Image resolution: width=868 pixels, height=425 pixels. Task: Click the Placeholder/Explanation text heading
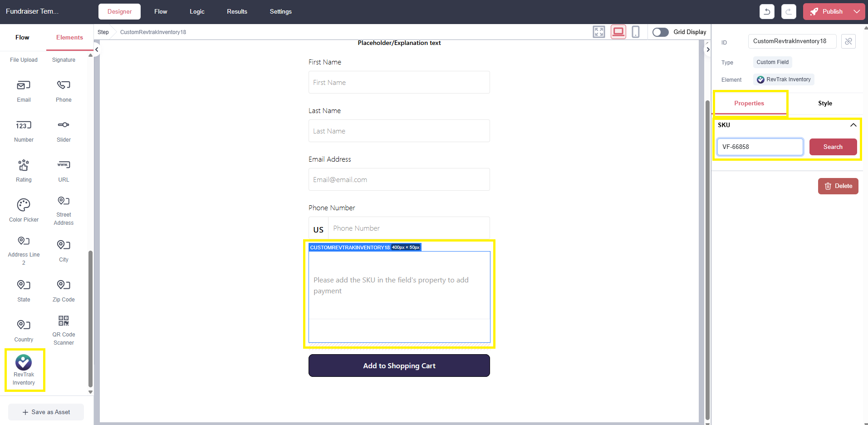pos(399,43)
